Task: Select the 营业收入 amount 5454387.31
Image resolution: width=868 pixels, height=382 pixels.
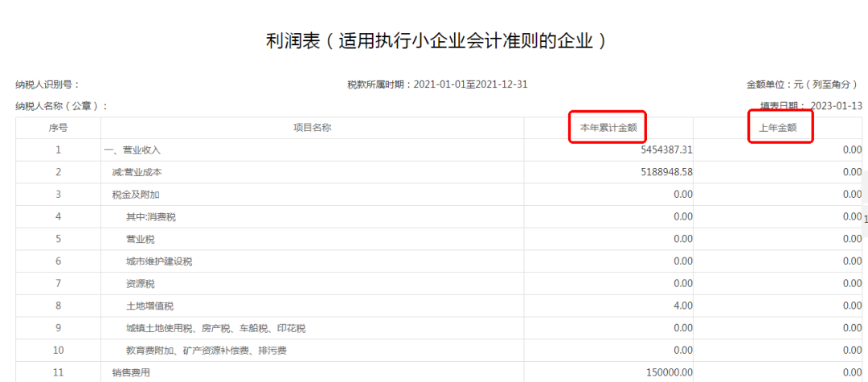Action: point(666,150)
